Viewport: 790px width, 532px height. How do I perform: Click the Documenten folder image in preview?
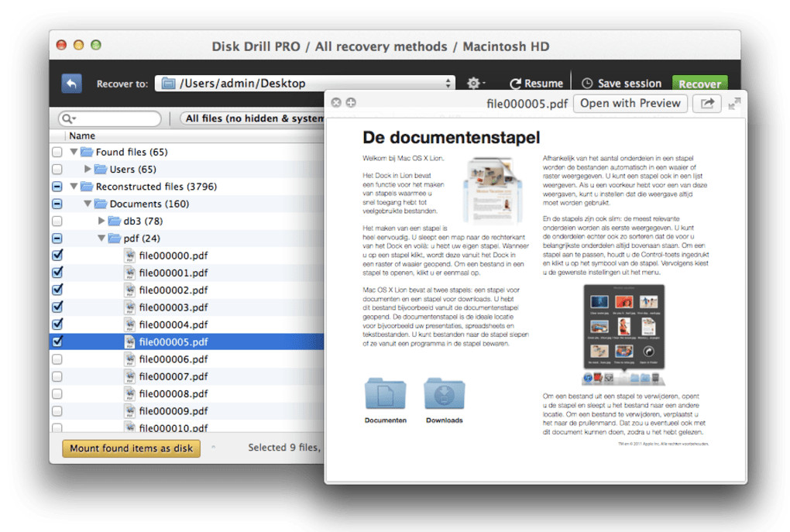[x=386, y=393]
